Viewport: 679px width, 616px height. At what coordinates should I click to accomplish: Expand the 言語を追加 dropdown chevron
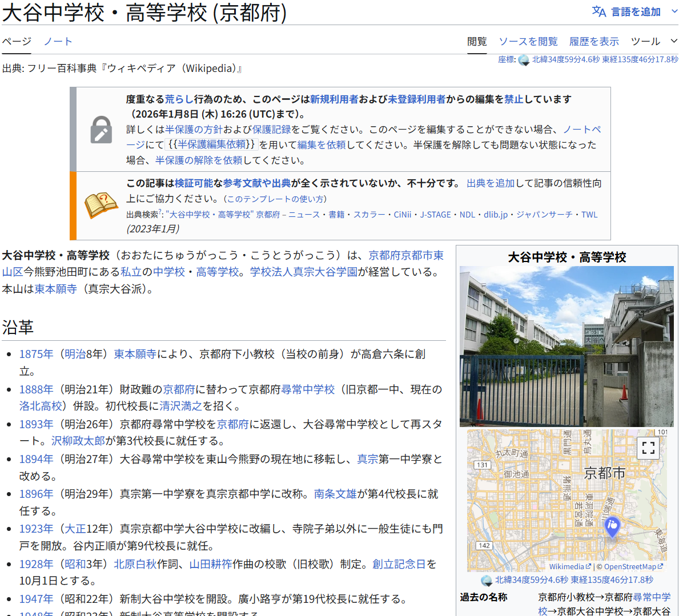(x=674, y=11)
